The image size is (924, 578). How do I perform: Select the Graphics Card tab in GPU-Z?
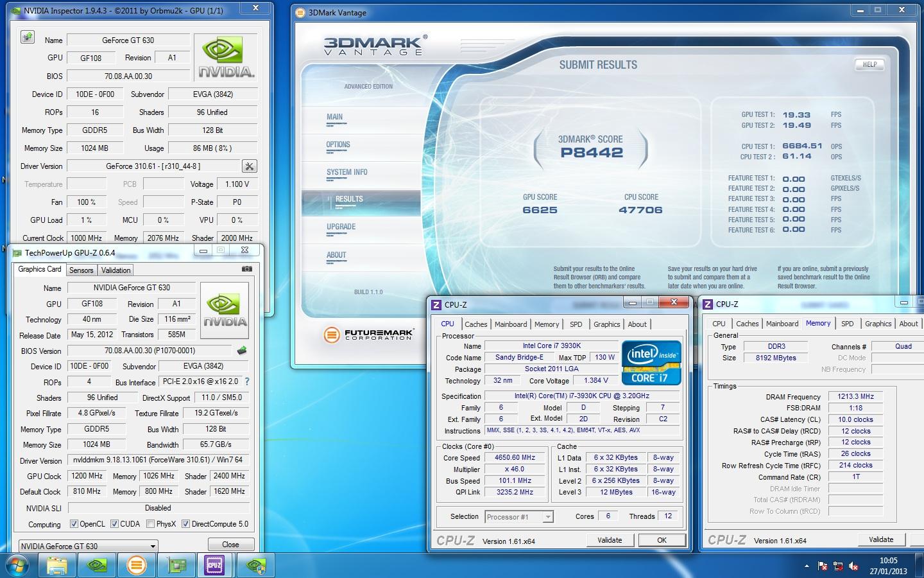tap(40, 269)
